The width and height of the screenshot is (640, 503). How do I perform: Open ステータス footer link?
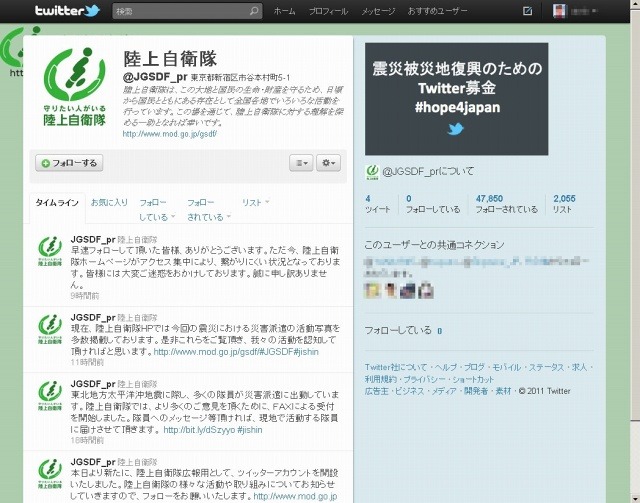click(x=546, y=367)
